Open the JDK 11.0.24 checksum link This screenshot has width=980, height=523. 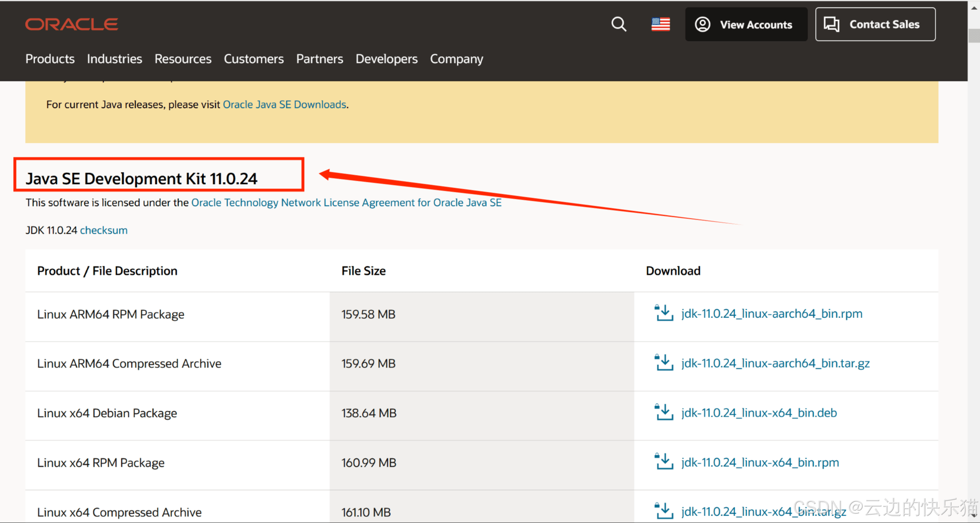pos(103,230)
